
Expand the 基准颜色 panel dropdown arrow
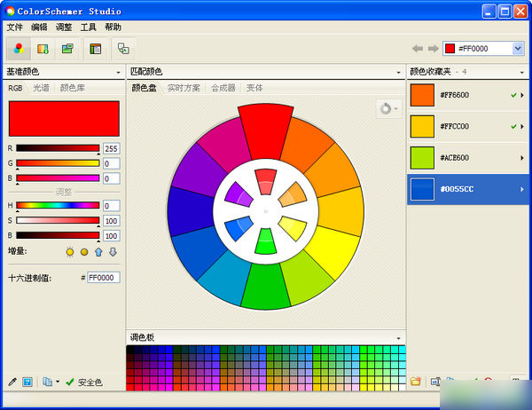[118, 72]
